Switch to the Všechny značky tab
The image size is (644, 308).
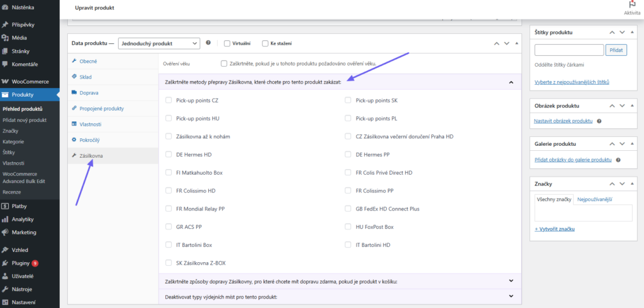[553, 199]
